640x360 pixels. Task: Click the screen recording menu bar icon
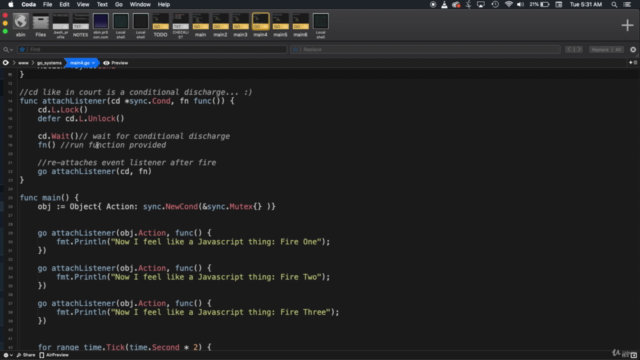tap(433, 4)
